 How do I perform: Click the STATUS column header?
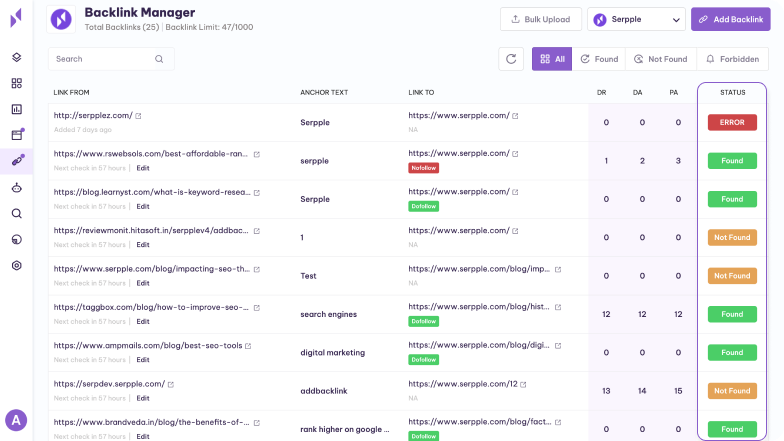click(732, 92)
